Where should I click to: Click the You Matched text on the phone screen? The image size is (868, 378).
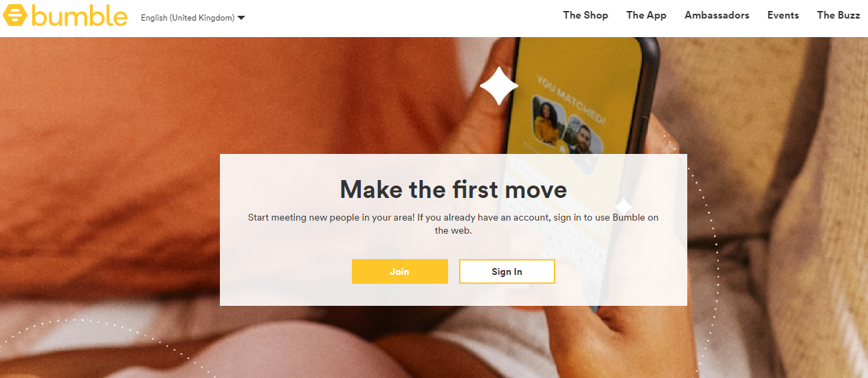click(x=571, y=100)
